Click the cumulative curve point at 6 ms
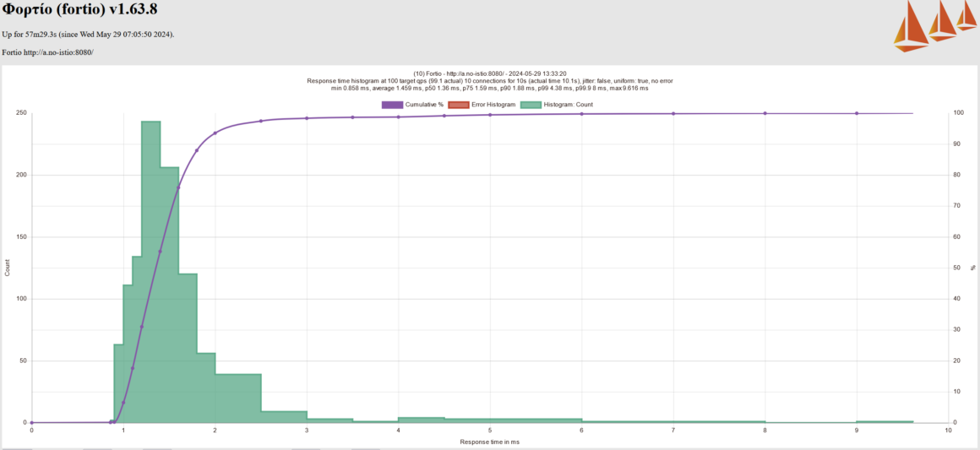The image size is (980, 450). click(x=582, y=114)
